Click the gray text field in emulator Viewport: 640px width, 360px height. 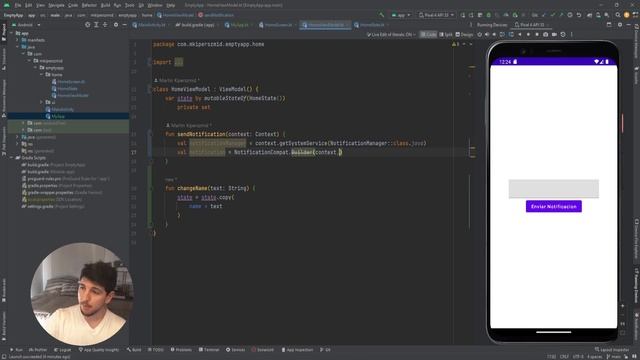point(553,189)
